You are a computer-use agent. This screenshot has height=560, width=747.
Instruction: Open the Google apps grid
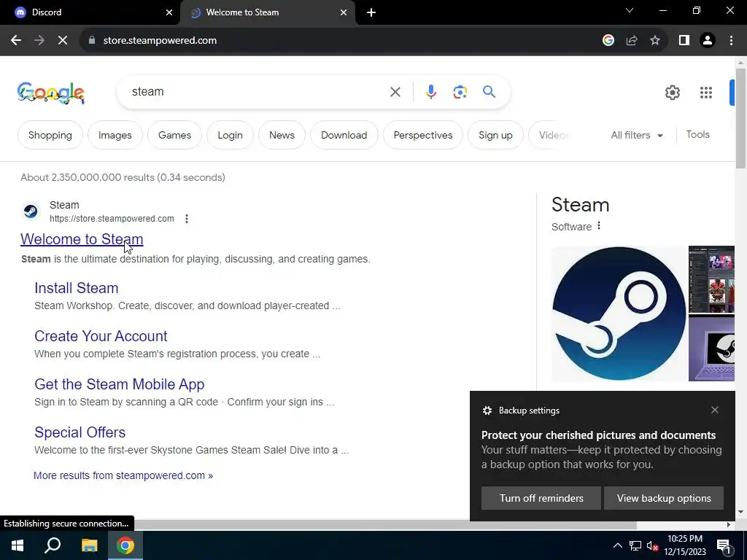point(706,93)
